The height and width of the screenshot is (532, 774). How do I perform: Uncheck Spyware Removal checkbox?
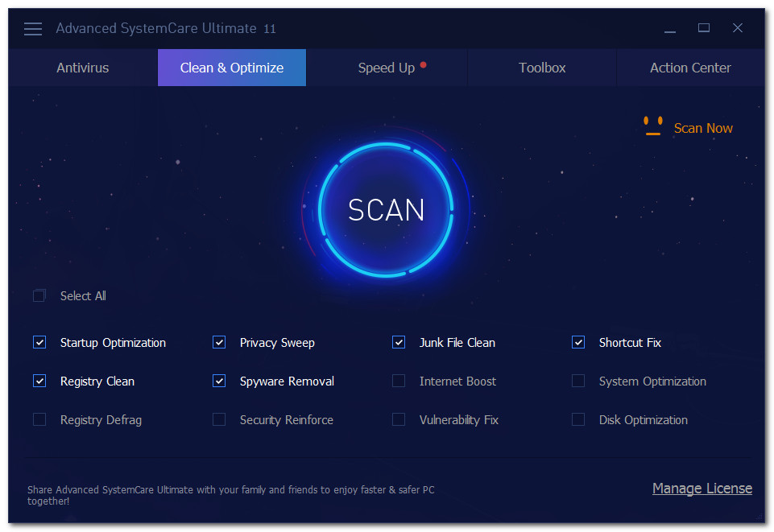click(x=219, y=381)
